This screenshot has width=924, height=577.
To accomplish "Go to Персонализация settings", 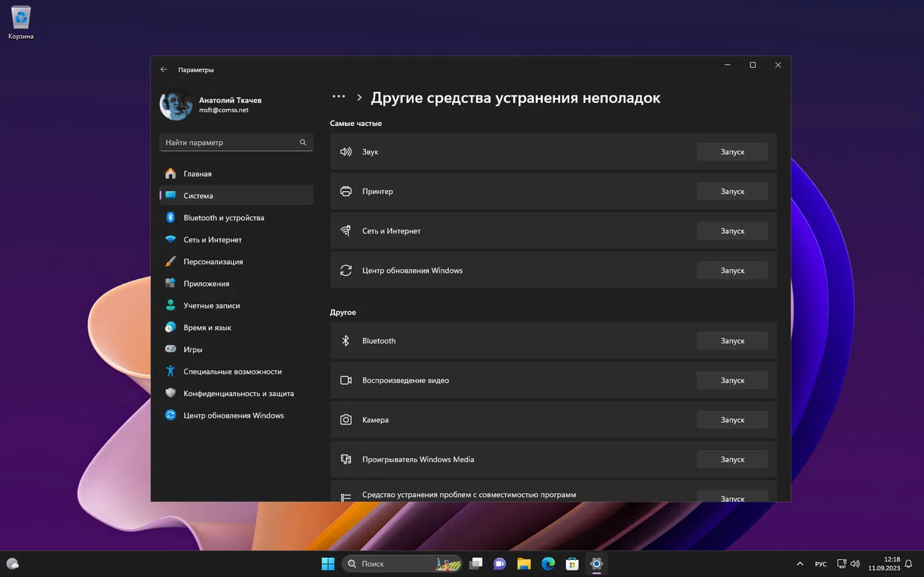I will (213, 262).
